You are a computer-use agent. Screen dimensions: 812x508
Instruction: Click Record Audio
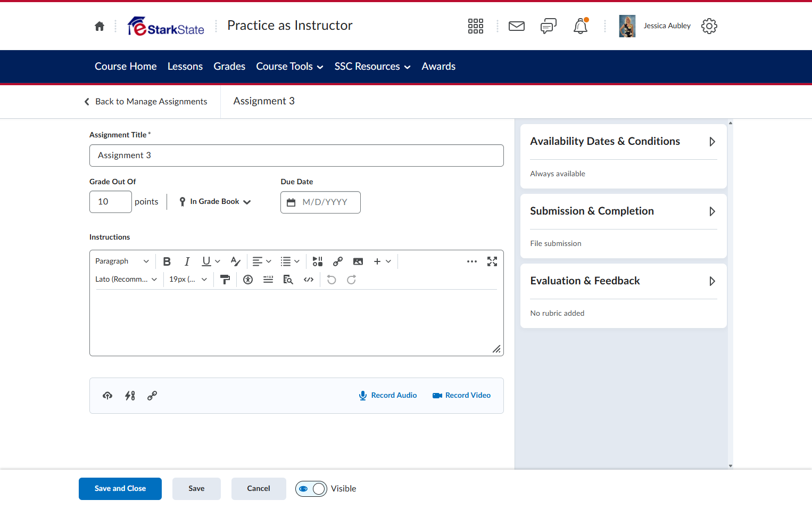point(388,396)
